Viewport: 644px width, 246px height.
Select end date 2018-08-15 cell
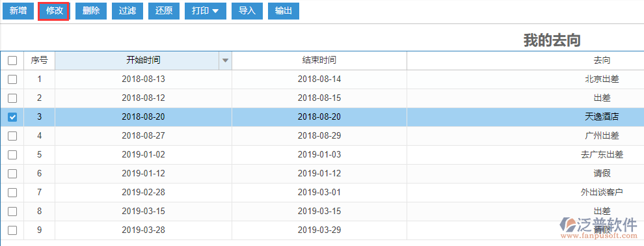[319, 98]
